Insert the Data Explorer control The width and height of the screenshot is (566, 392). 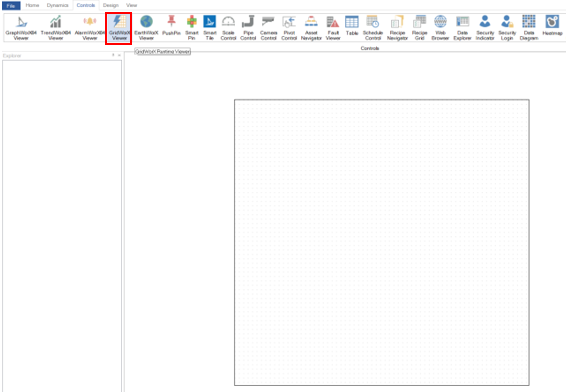462,28
